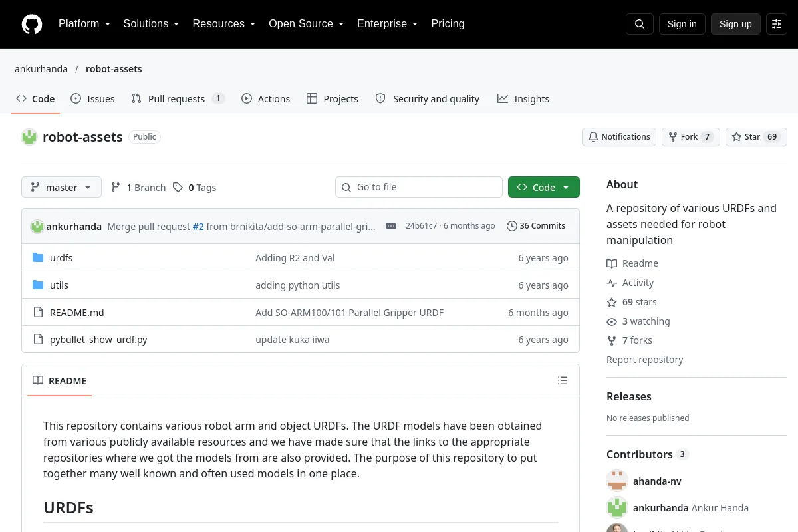
Task: Click the pybullet_show_urdf.py file icon
Action: [x=38, y=340]
